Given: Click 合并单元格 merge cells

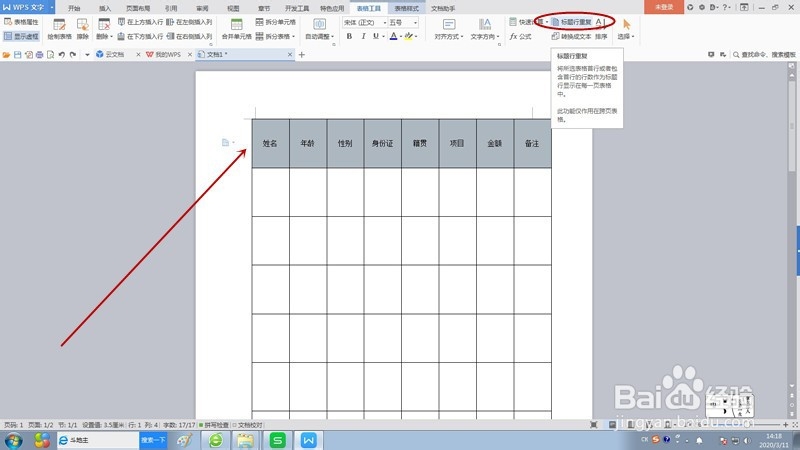Looking at the screenshot, I should click(236, 29).
